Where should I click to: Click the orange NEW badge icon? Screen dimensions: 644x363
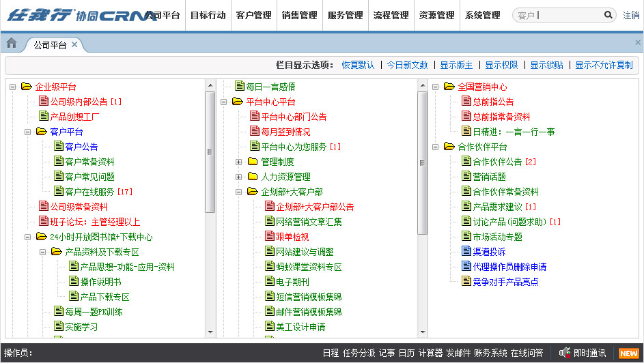[628, 353]
